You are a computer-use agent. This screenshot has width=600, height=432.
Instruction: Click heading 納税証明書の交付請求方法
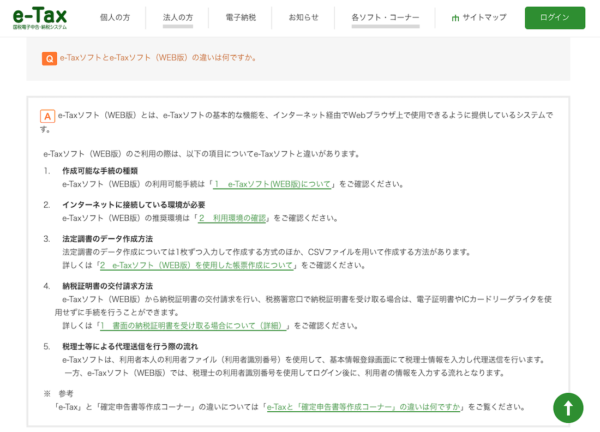tap(108, 286)
